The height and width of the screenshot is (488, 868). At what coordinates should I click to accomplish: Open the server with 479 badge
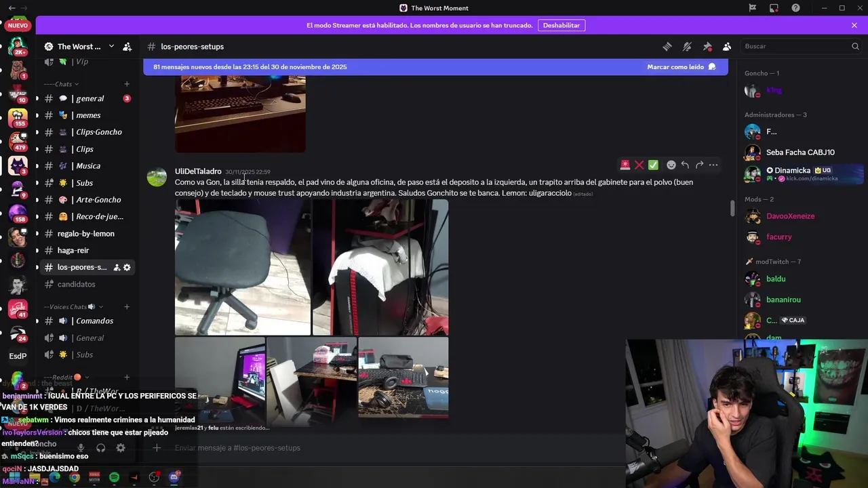(x=18, y=141)
